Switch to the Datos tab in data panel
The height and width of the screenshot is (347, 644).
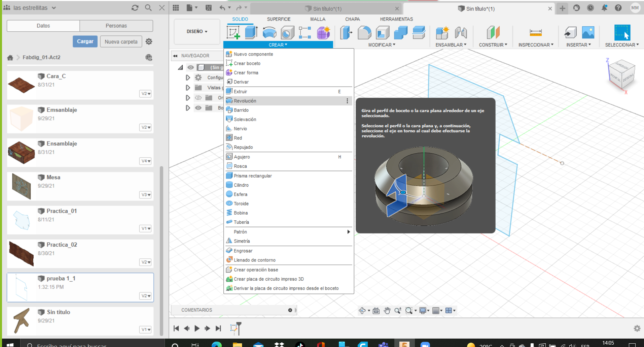(x=43, y=26)
